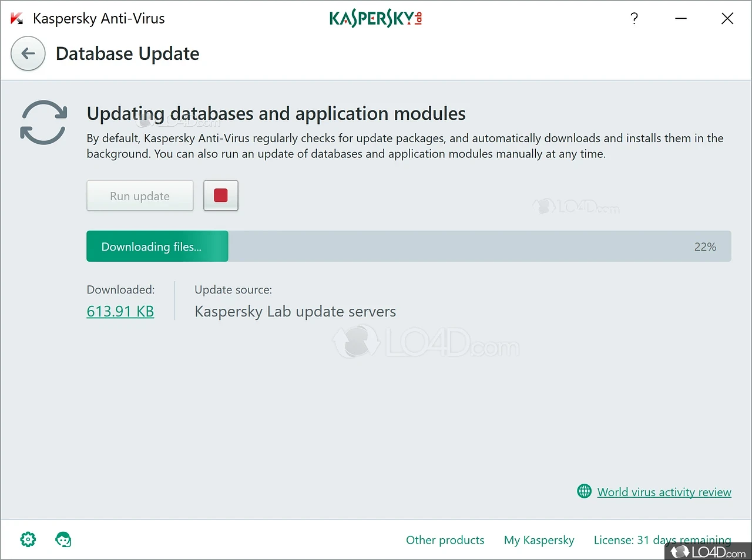
Task: Click the Run update button
Action: point(140,195)
